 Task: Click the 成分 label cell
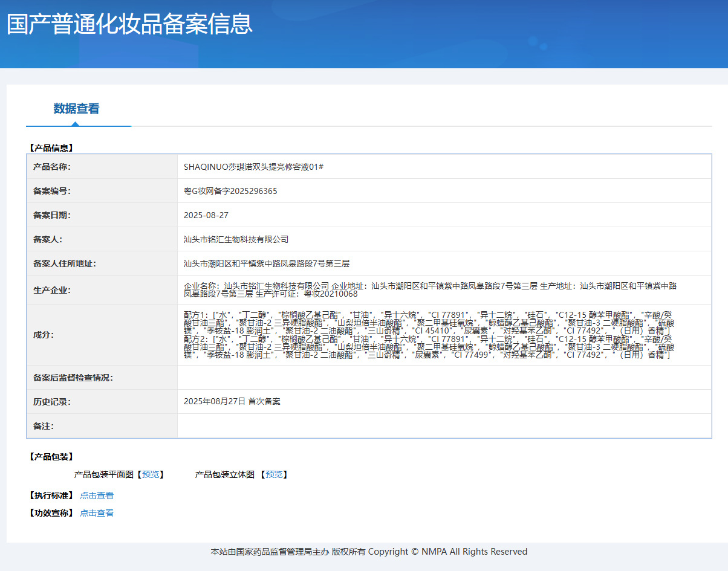coord(102,335)
